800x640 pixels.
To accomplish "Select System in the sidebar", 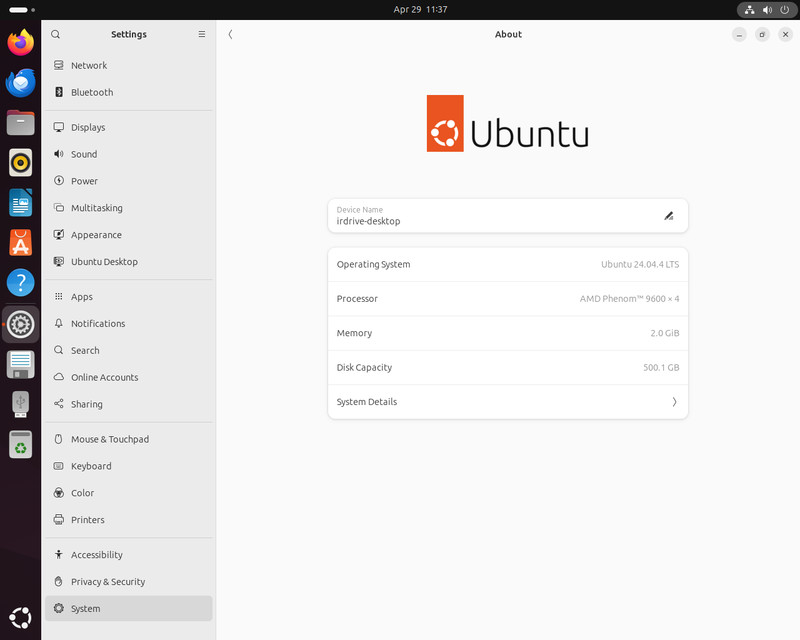I will tap(129, 608).
